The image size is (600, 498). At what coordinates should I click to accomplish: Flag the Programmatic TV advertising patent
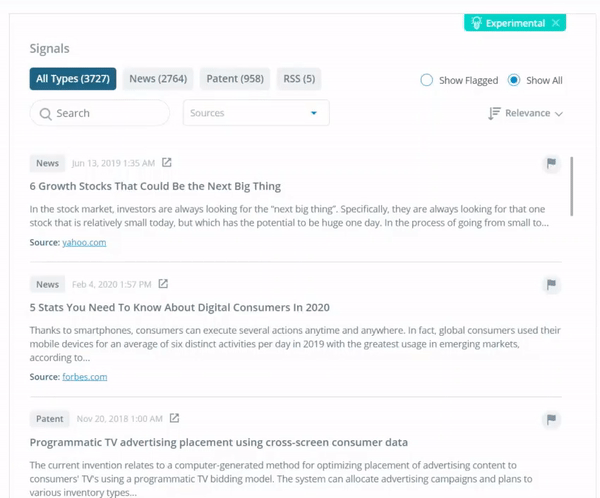pos(551,420)
